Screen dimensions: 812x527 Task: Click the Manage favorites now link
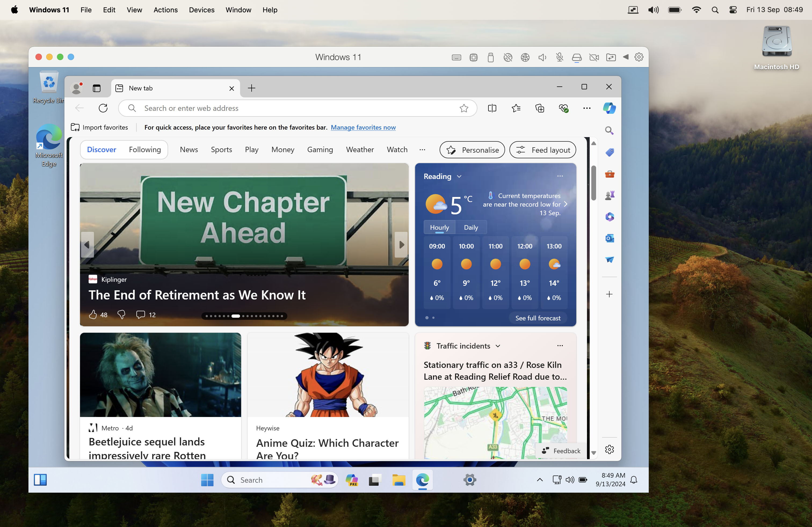coord(363,127)
